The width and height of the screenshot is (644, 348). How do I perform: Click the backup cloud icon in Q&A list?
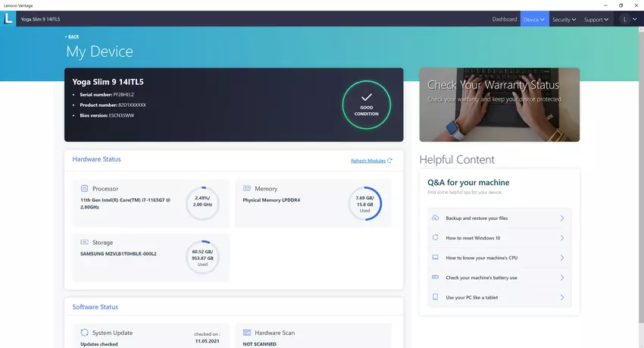pos(435,218)
